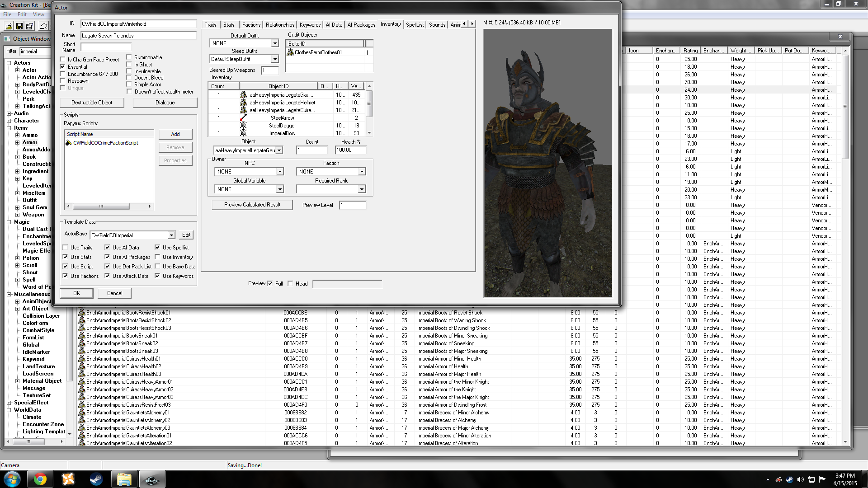The width and height of the screenshot is (868, 488).
Task: Click the volume speaker tray icon
Action: [801, 479]
